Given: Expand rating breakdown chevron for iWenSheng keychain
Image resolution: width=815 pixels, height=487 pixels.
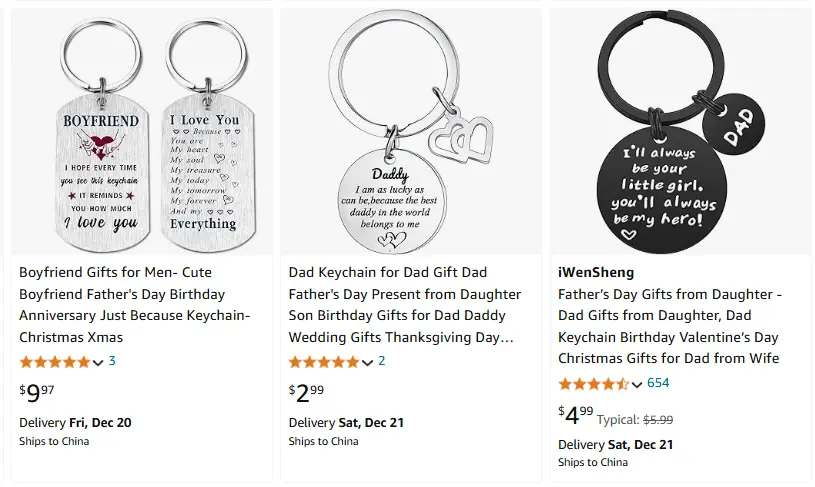Looking at the screenshot, I should [637, 385].
